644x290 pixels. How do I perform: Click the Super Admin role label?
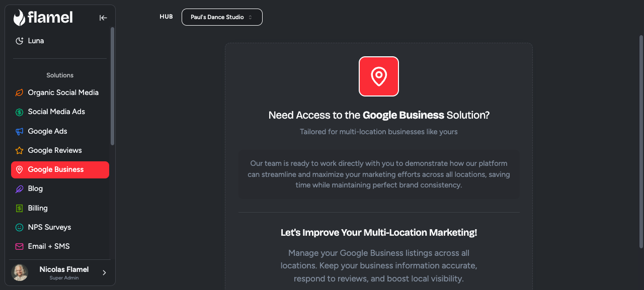(64, 278)
